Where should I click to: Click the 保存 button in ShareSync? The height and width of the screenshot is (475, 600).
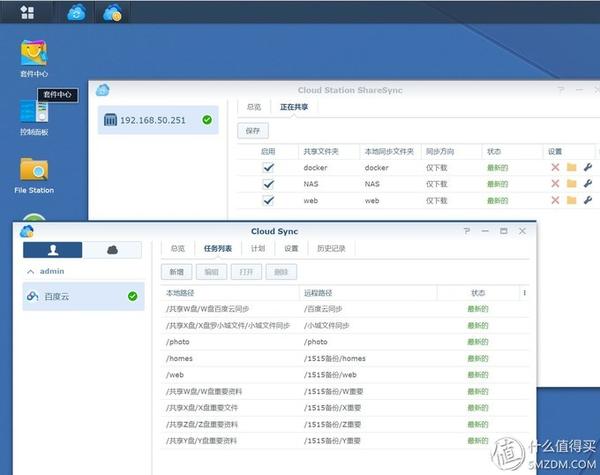click(x=253, y=131)
